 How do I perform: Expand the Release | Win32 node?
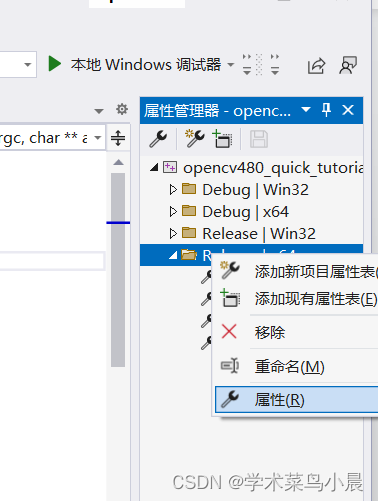click(x=173, y=233)
